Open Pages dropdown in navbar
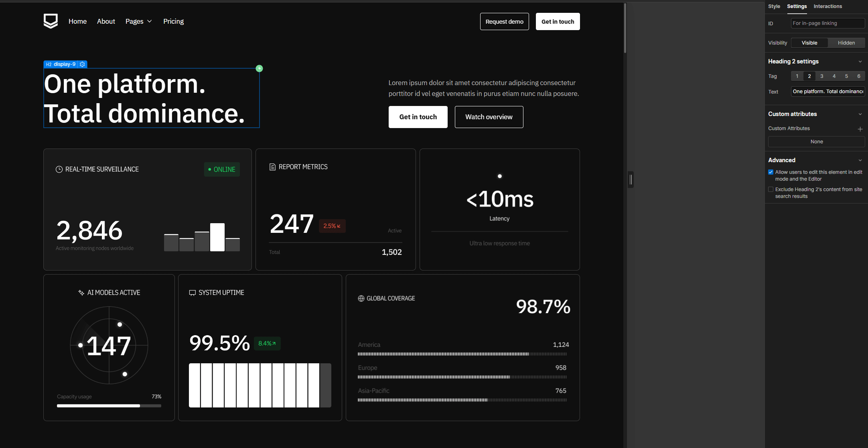The image size is (868, 448). point(138,21)
